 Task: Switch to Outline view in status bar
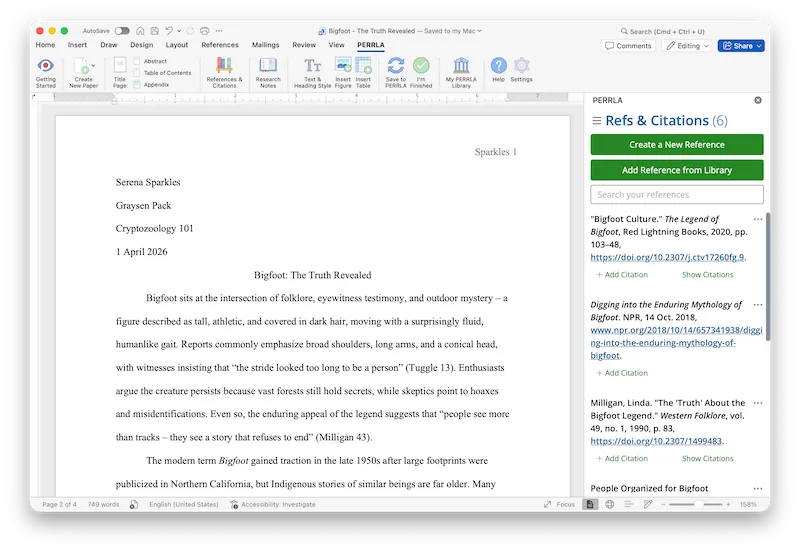(x=628, y=504)
